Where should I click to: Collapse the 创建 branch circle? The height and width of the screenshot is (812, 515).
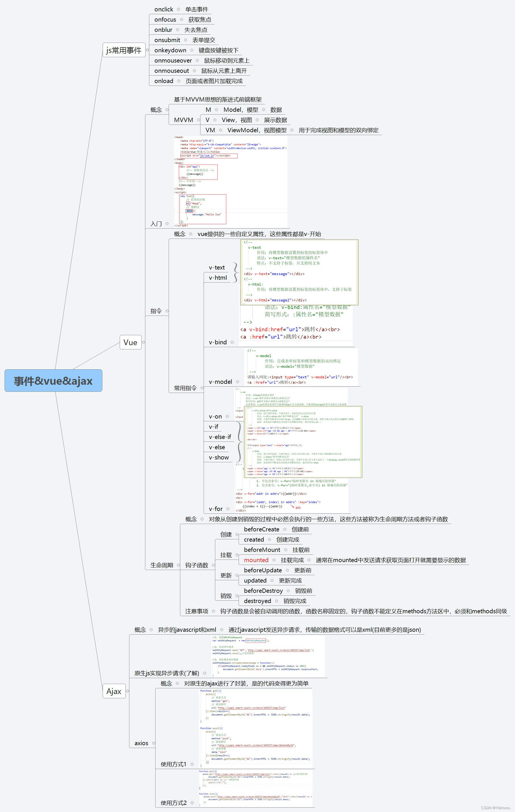click(237, 535)
